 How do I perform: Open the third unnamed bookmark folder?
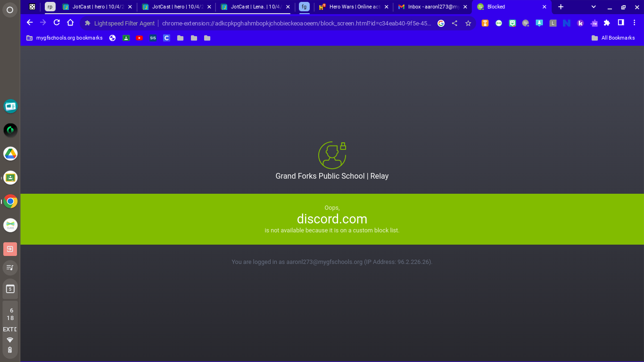[207, 38]
